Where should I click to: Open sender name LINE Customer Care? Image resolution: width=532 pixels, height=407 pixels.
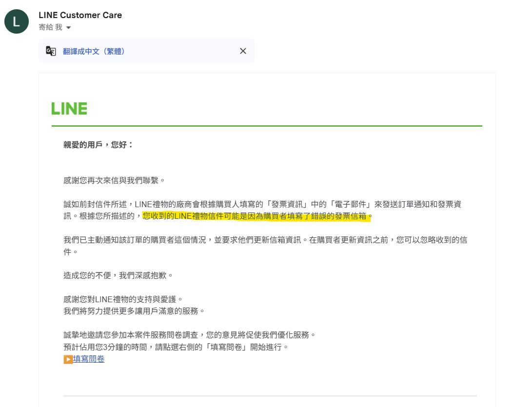tap(80, 15)
